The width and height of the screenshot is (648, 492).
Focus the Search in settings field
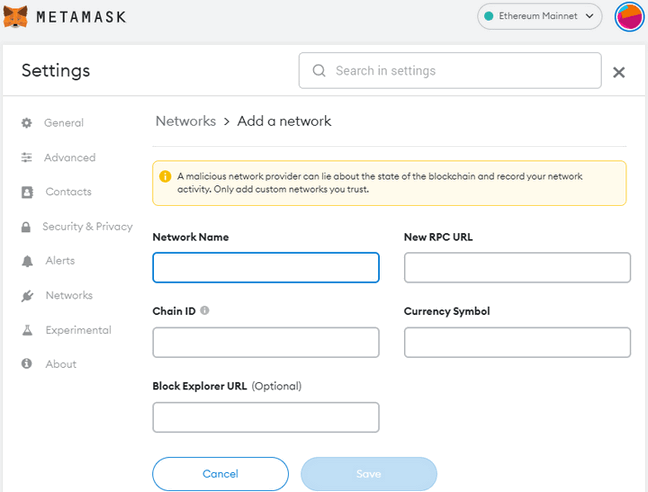point(450,71)
